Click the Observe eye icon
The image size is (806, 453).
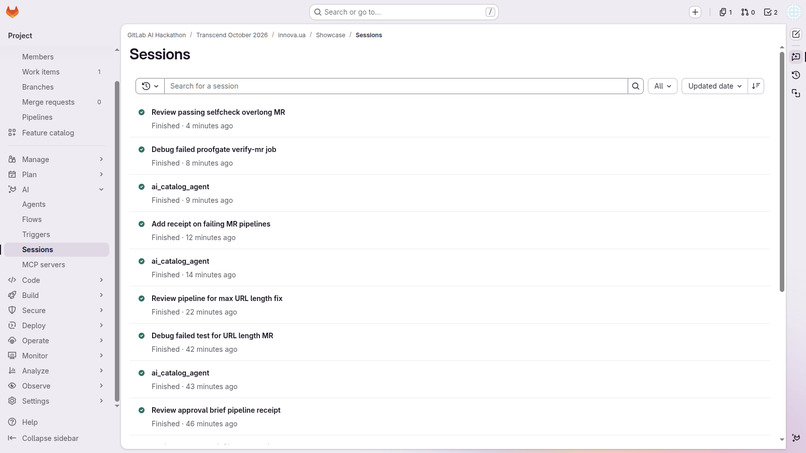(12, 386)
